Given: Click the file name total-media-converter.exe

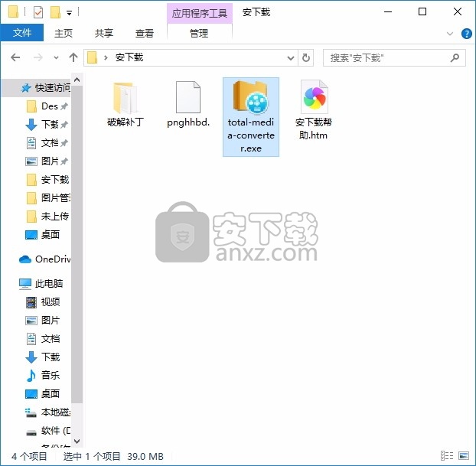Looking at the screenshot, I should click(x=251, y=135).
